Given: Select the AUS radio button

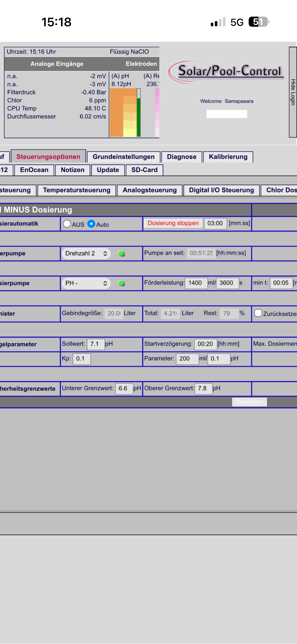Looking at the screenshot, I should pos(67,224).
